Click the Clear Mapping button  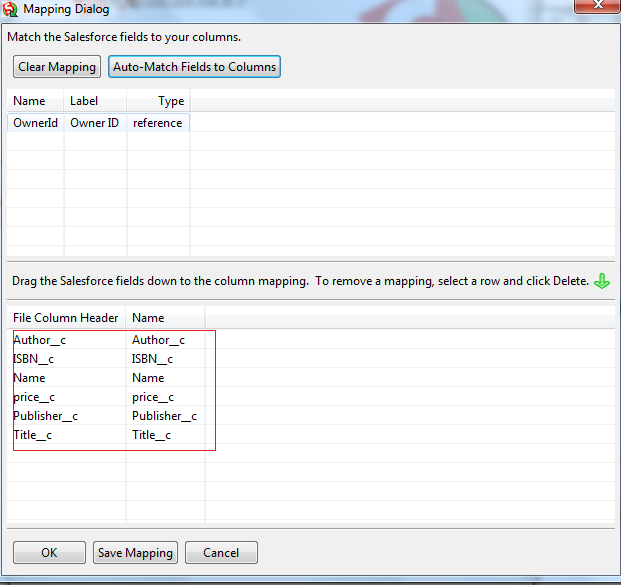click(57, 67)
